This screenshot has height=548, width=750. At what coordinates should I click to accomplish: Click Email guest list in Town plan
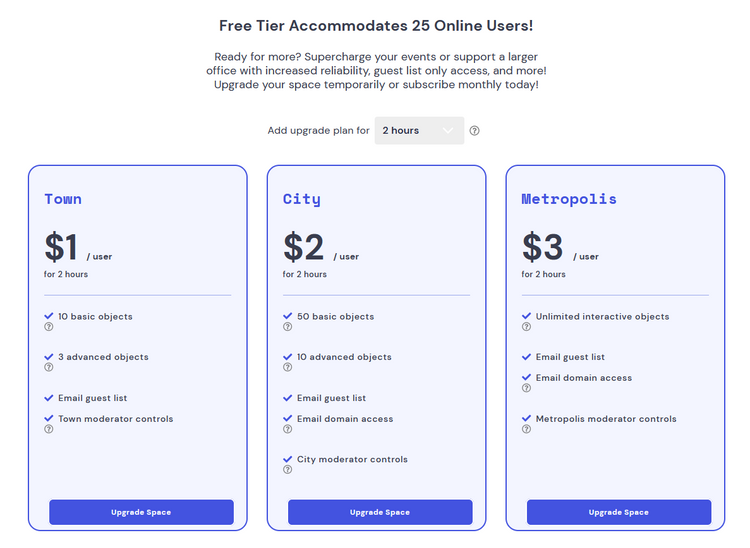pos(92,398)
